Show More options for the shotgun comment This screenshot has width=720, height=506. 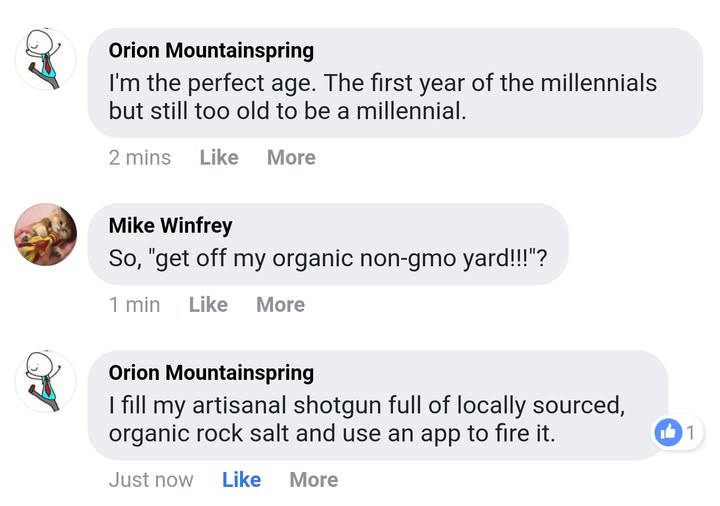314,480
